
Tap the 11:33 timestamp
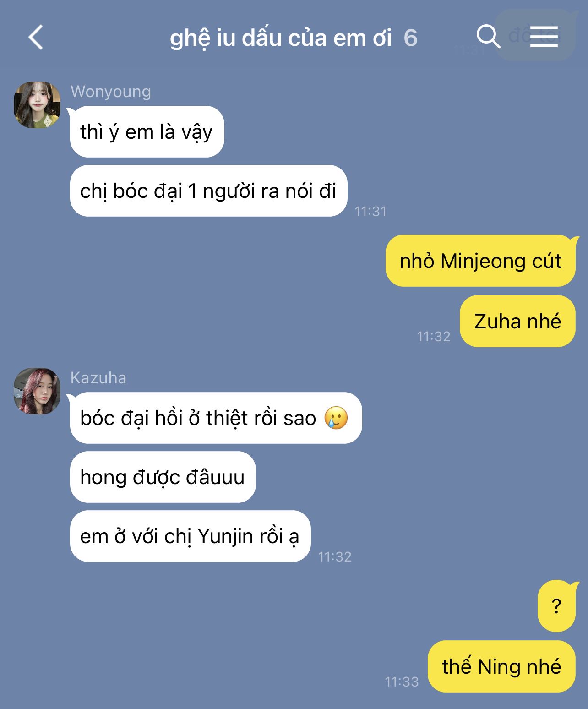[402, 682]
